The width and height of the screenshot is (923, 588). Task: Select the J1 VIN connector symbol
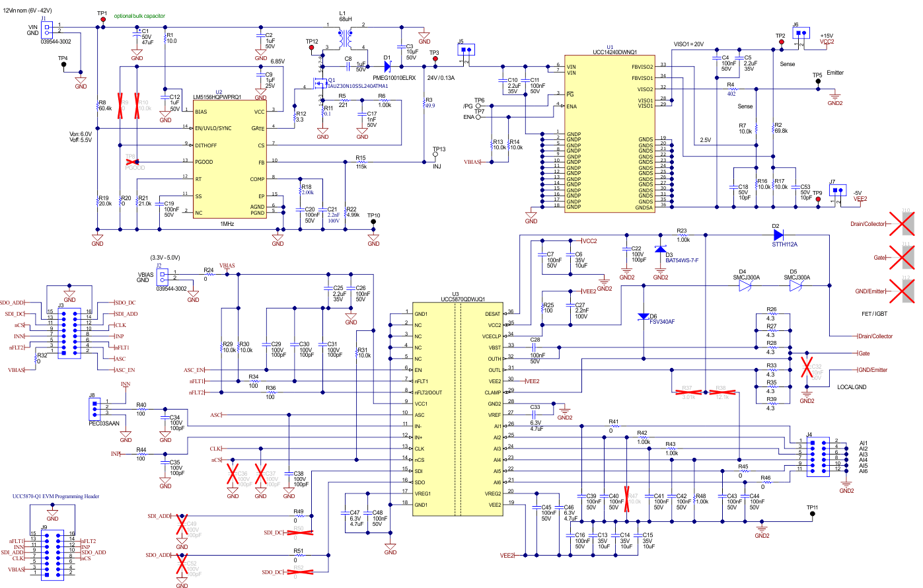(46, 30)
